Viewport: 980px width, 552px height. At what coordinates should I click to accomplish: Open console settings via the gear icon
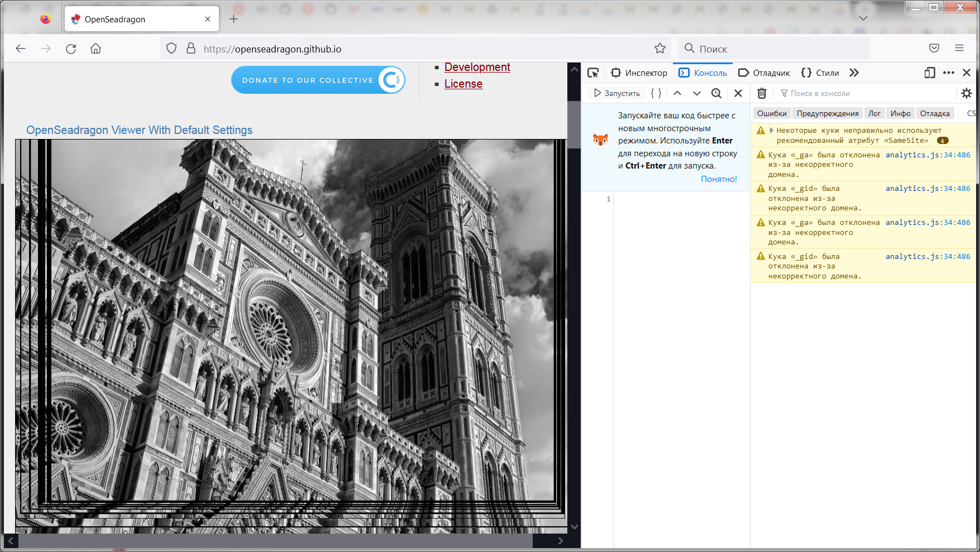pos(967,93)
